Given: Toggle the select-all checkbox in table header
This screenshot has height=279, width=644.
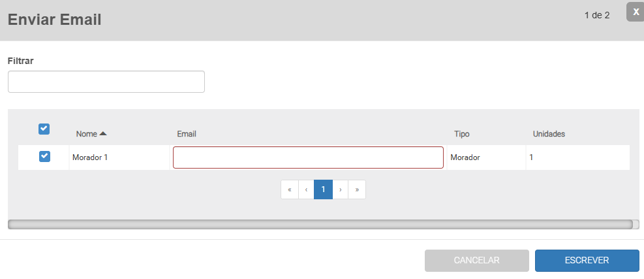Looking at the screenshot, I should click(x=44, y=129).
